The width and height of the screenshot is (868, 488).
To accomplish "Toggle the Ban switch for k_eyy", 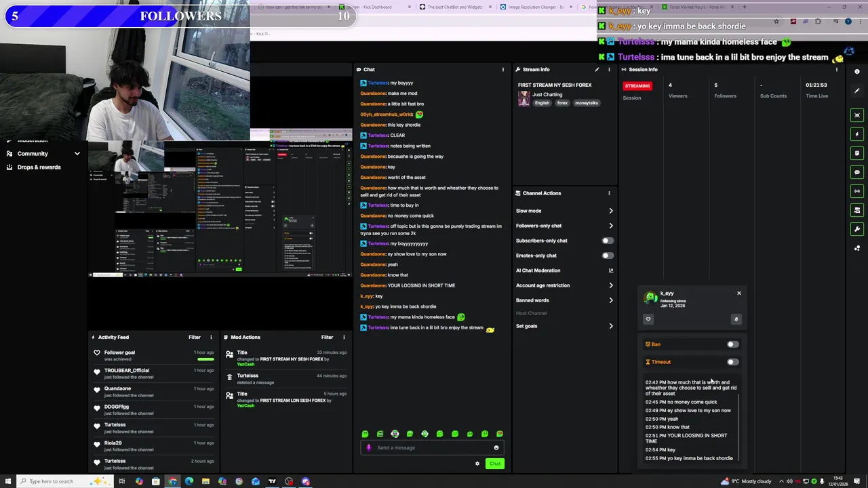I will pyautogui.click(x=732, y=344).
